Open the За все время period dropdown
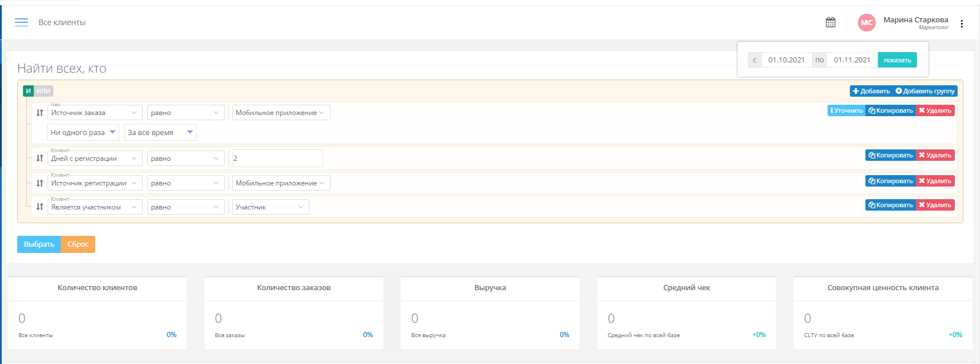Screen dimensions: 980x364 coord(160,132)
